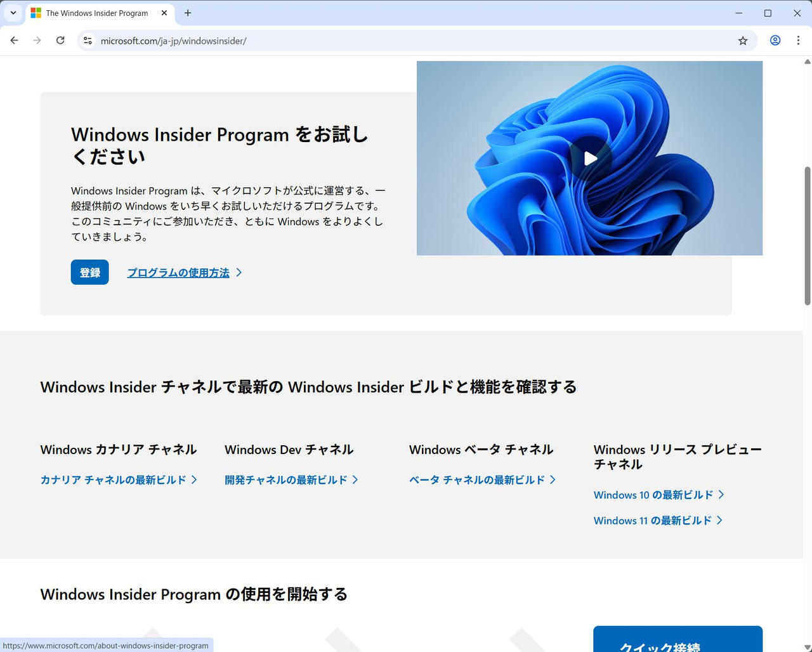The height and width of the screenshot is (652, 812).
Task: Click the クイック接続 card
Action: click(678, 639)
